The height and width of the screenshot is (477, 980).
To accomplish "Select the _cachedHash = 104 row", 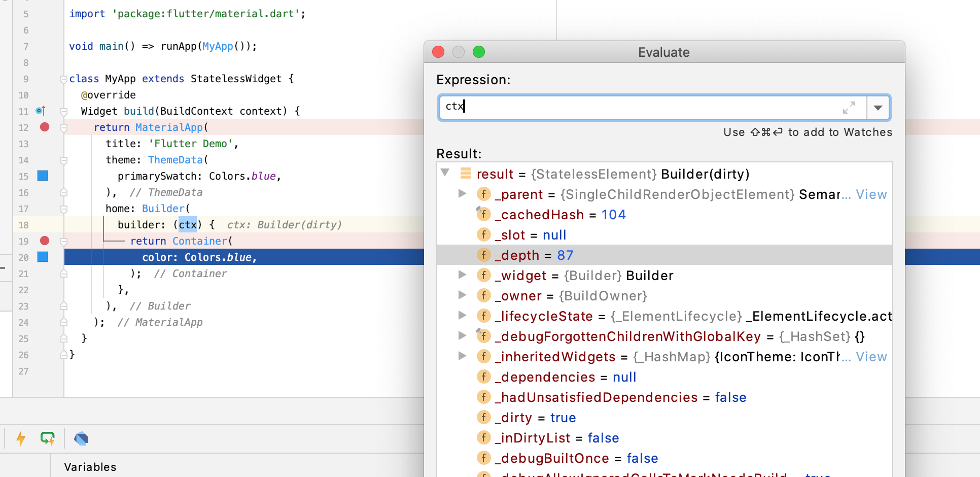I will (664, 215).
